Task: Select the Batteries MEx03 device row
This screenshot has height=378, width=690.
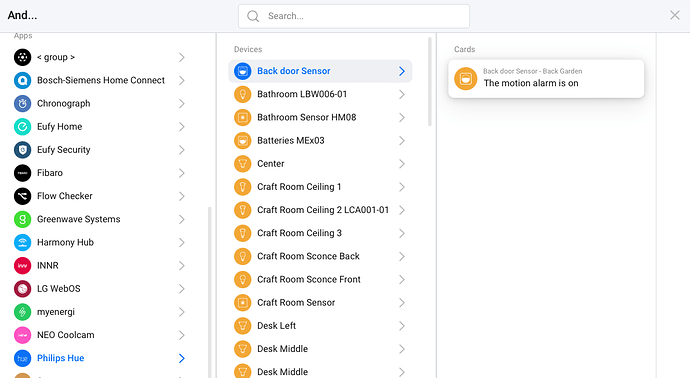Action: click(x=320, y=140)
